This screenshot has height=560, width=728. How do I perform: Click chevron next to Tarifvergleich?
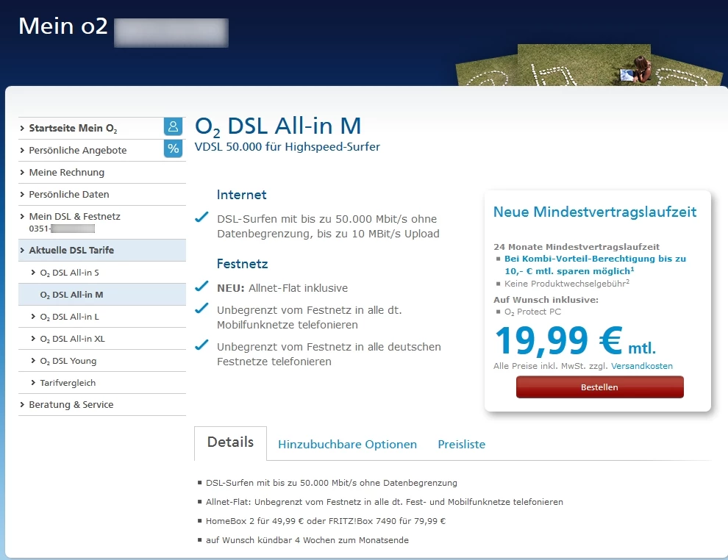click(x=33, y=382)
